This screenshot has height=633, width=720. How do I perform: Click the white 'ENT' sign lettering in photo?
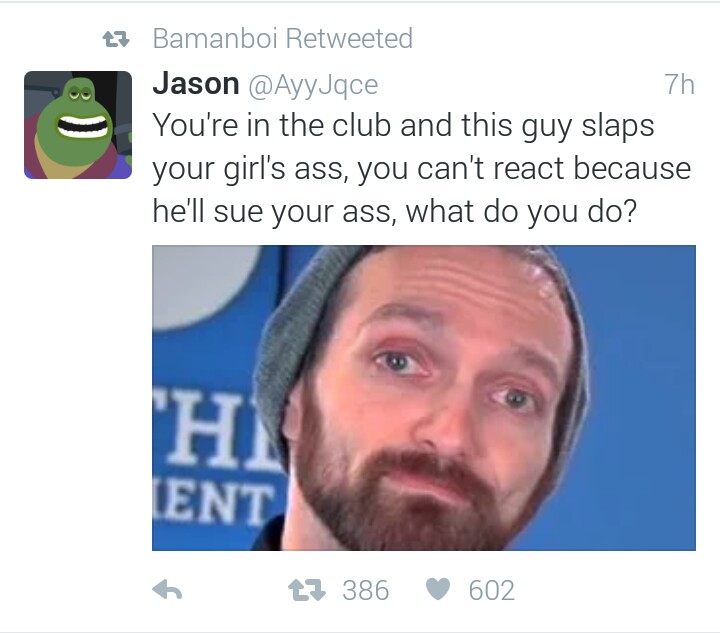214,504
